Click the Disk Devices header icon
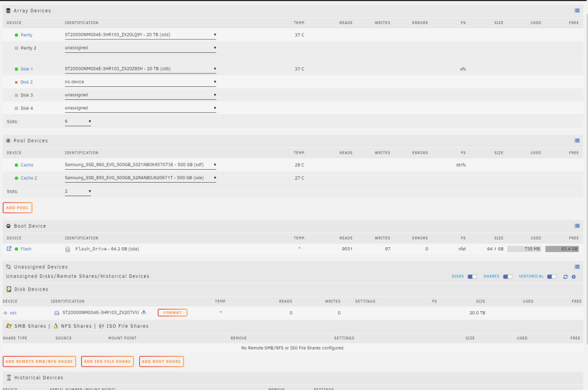Screen dimensions: 588x390 pyautogui.click(x=9, y=289)
